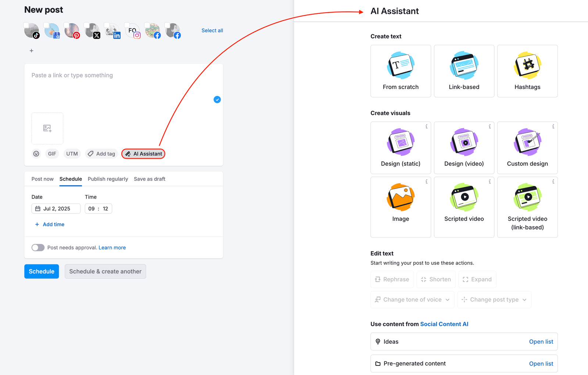
Task: Click the minutes field of the time input
Action: click(105, 208)
